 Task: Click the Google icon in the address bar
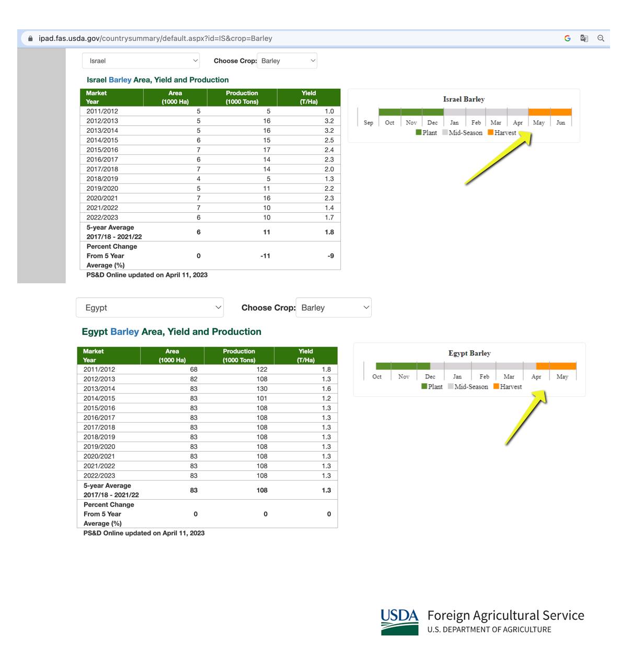point(567,38)
